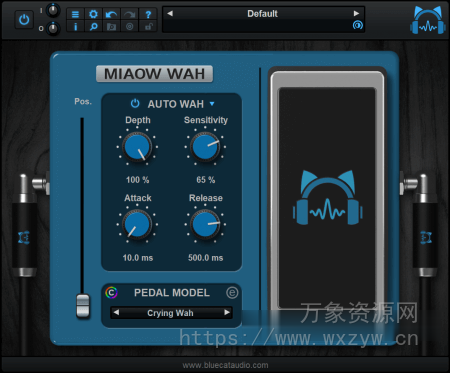Click the 10.0 ms attack value
Viewport: 450px width, 373px height.
138,258
